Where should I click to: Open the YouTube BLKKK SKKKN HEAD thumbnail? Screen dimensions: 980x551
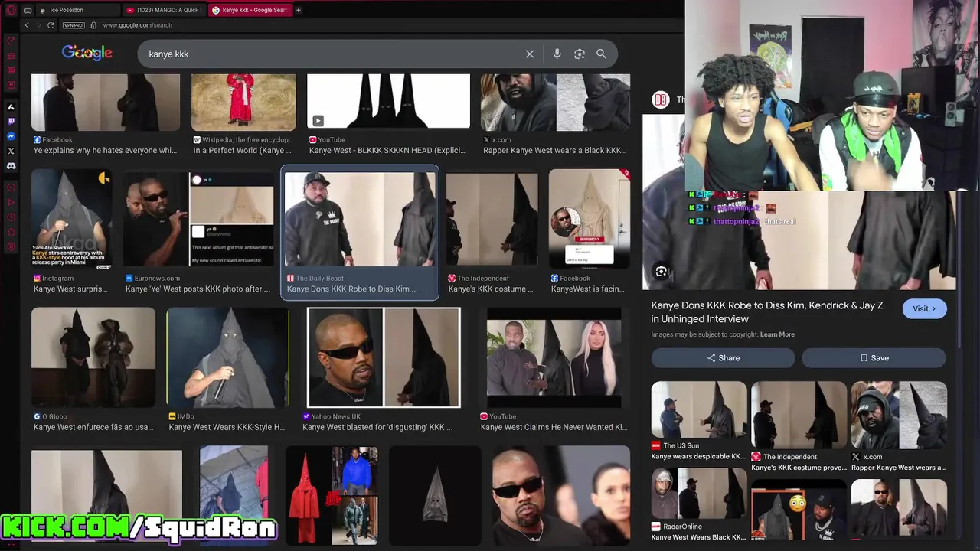388,101
